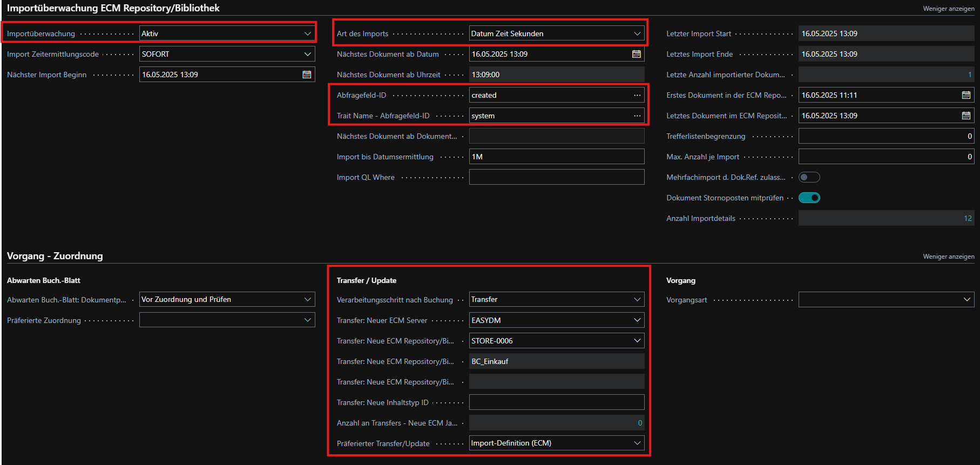Click the Anzahl Importdetails value 12
Image resolution: width=980 pixels, height=465 pixels.
[x=967, y=218]
